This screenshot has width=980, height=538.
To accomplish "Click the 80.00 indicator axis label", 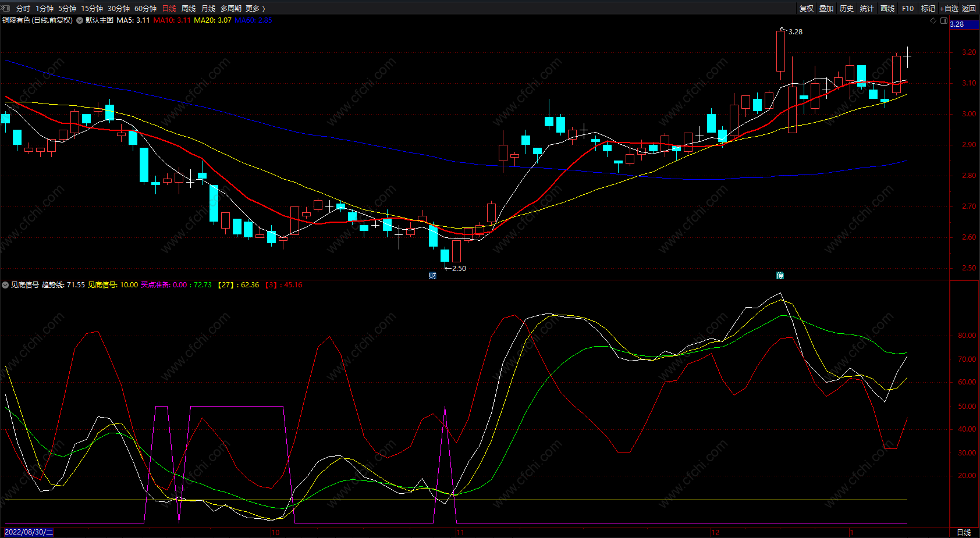I will (967, 336).
